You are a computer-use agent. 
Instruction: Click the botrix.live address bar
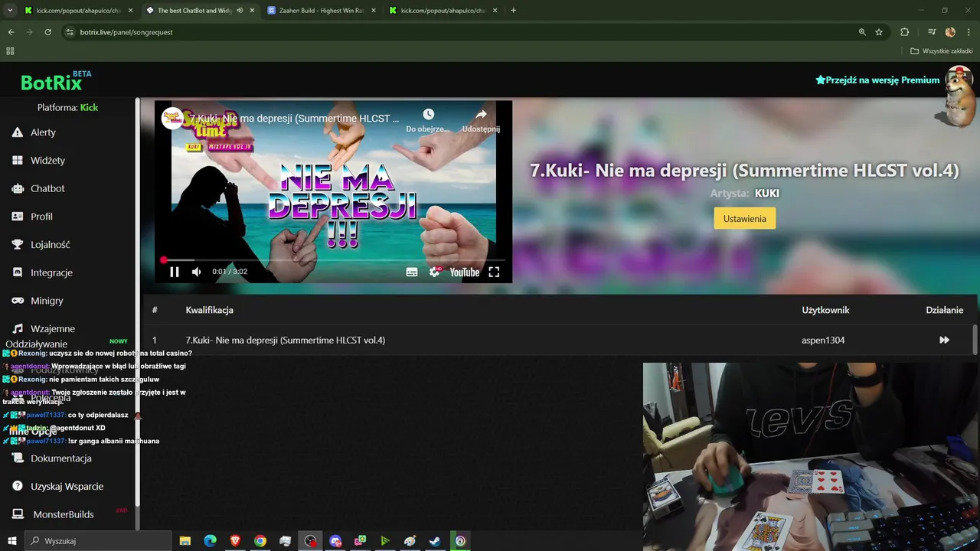point(459,32)
